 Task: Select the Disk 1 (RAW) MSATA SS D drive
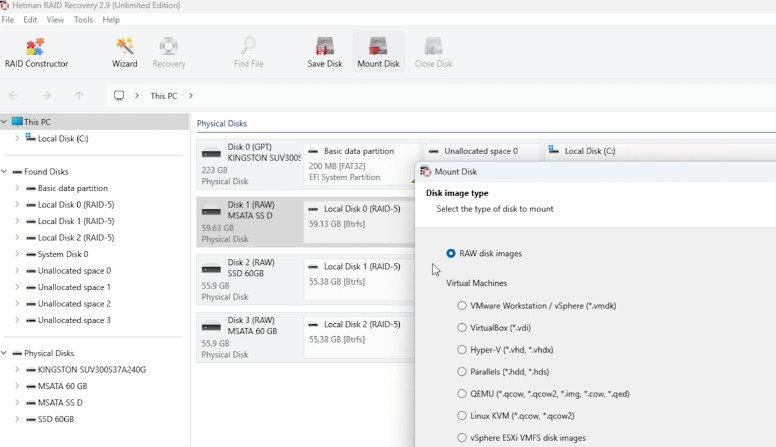(250, 221)
